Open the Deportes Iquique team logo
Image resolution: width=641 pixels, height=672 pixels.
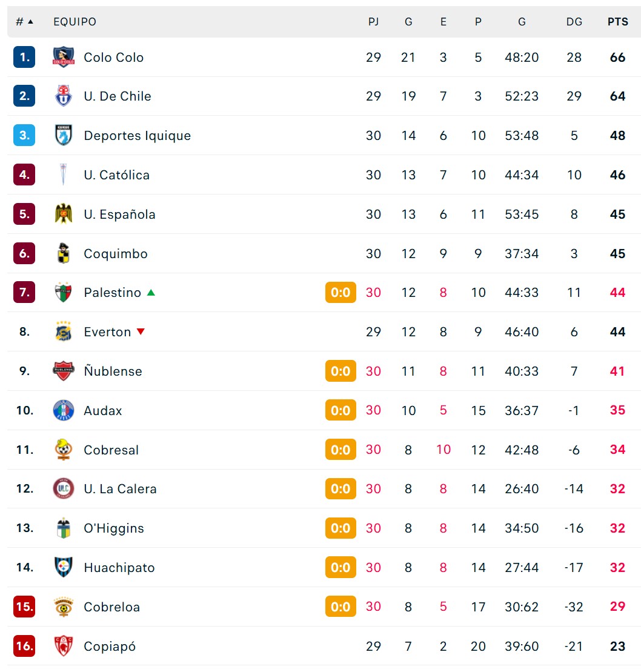tap(64, 135)
